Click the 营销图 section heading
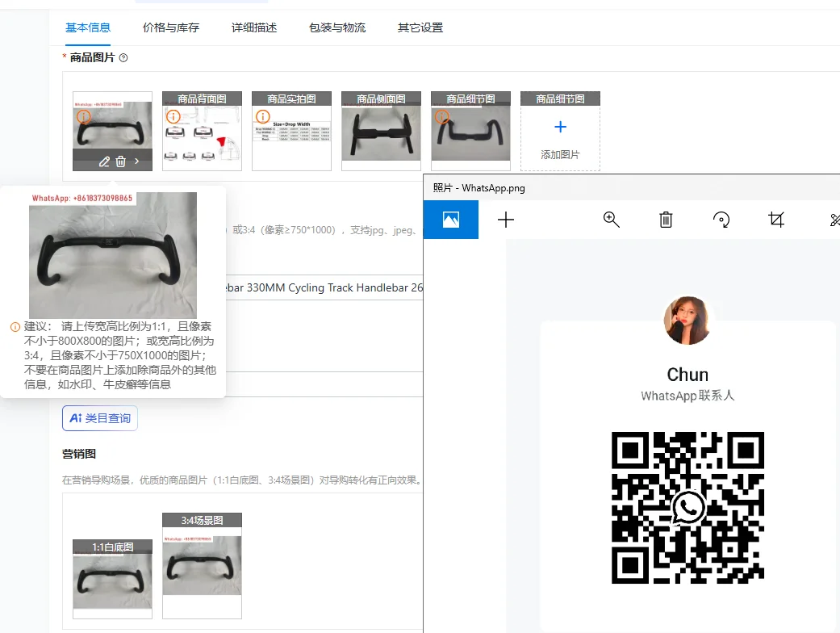Image resolution: width=840 pixels, height=633 pixels. point(79,454)
